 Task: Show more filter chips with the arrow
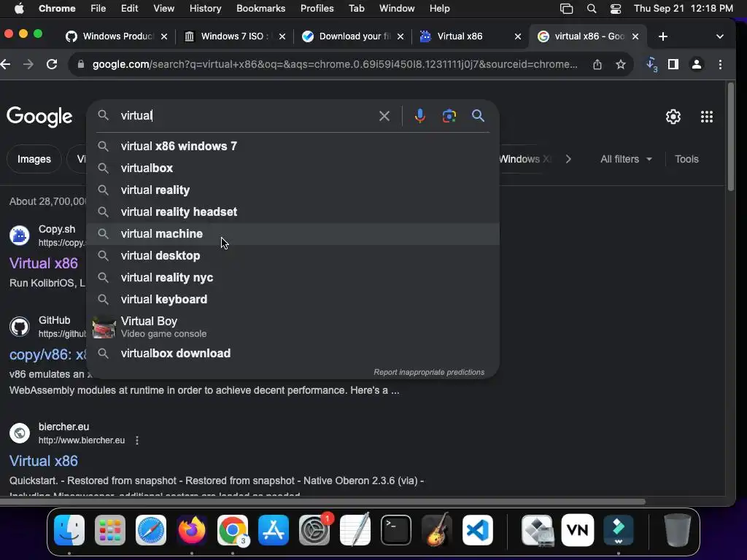pos(568,159)
